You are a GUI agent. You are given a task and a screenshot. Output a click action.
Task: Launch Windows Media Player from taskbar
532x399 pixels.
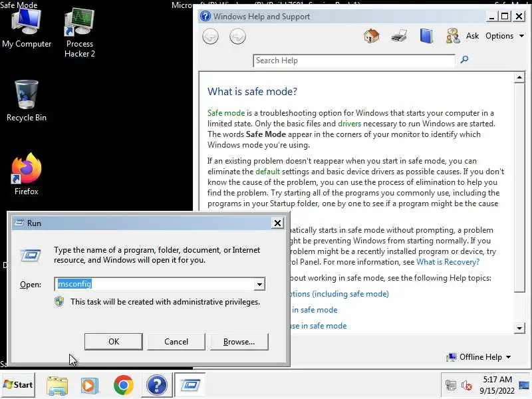(90, 386)
